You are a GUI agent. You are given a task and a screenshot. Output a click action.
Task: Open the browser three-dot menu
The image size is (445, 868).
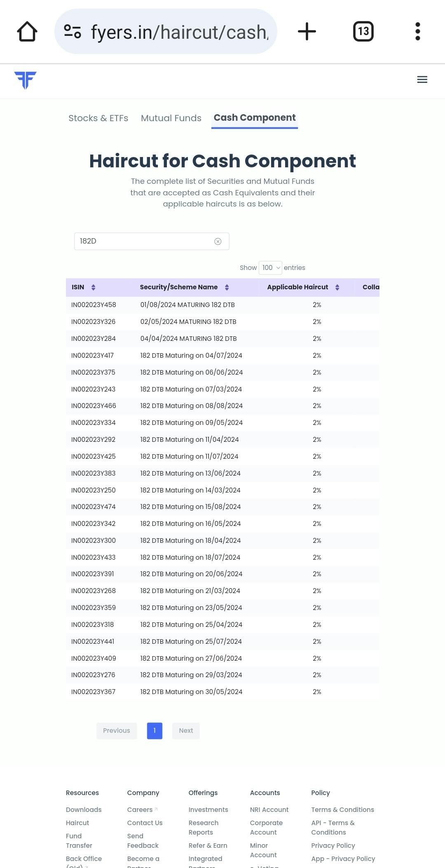417,32
